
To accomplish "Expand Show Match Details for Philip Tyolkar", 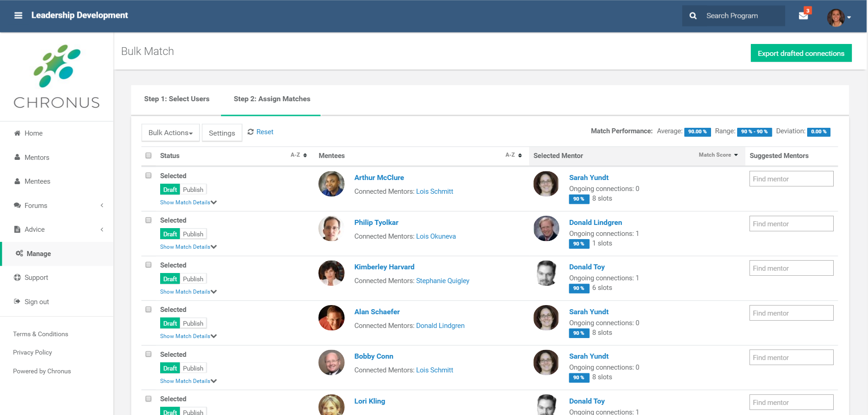I will point(188,247).
